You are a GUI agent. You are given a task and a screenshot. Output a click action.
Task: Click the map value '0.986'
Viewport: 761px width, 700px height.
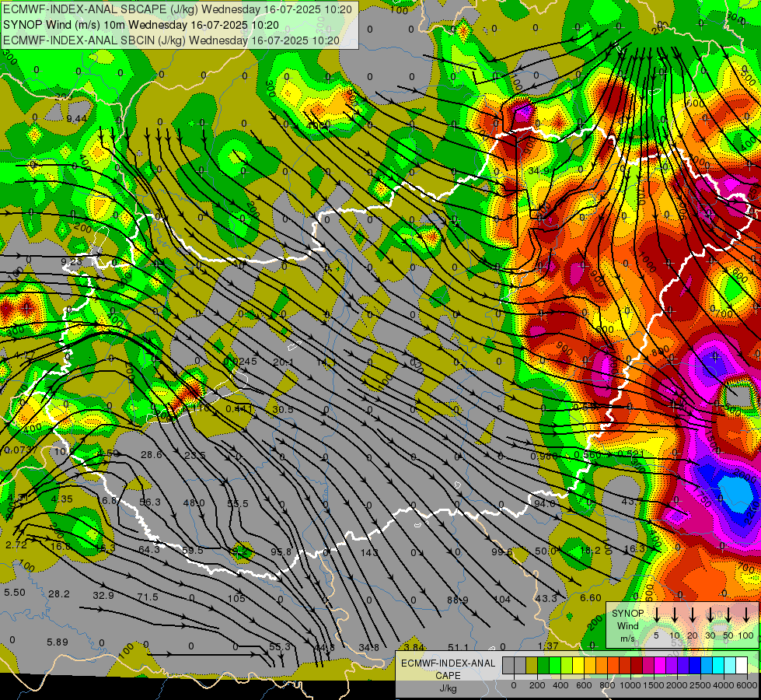pyautogui.click(x=544, y=456)
